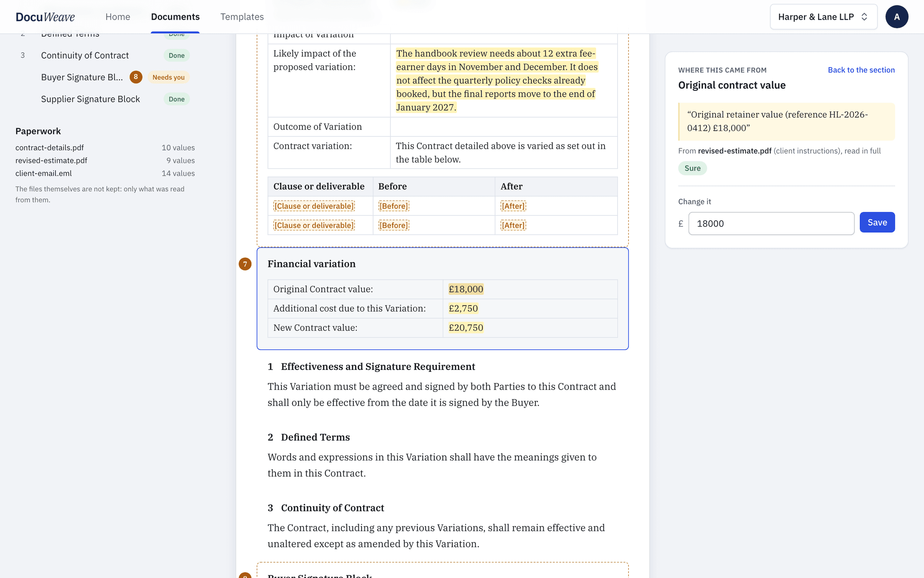This screenshot has height=578, width=924.
Task: Fill first row [Clause or deliverable] placeholder
Action: (314, 206)
